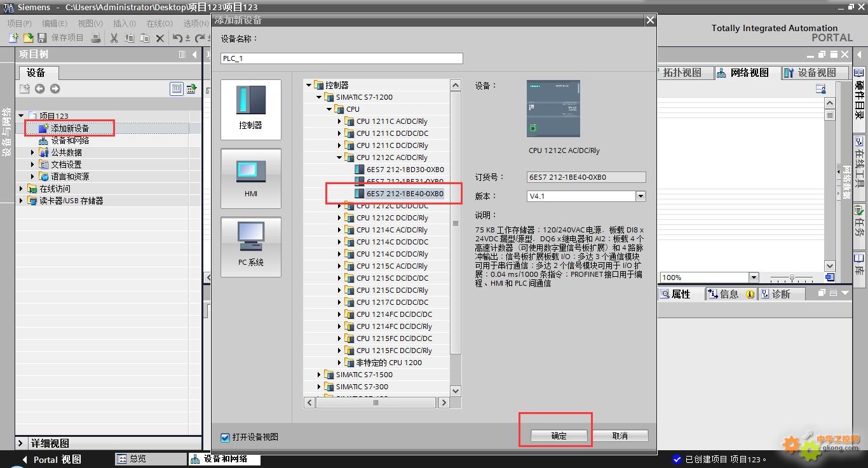Open the 版本 V4.1 version dropdown

coord(641,196)
